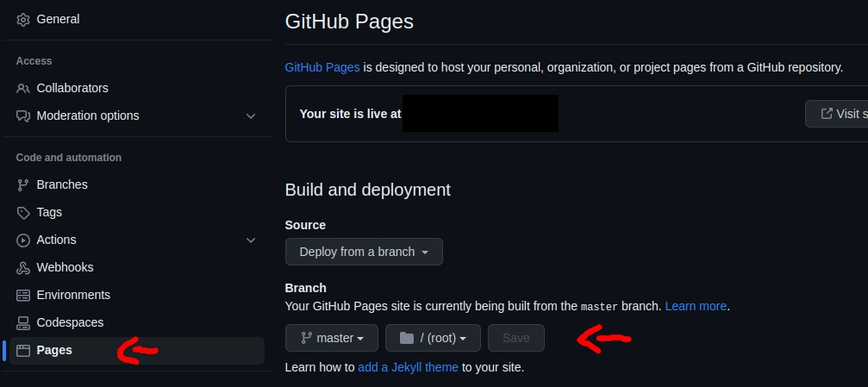Click the Pages browser icon
The width and height of the screenshot is (868, 387).
(23, 351)
